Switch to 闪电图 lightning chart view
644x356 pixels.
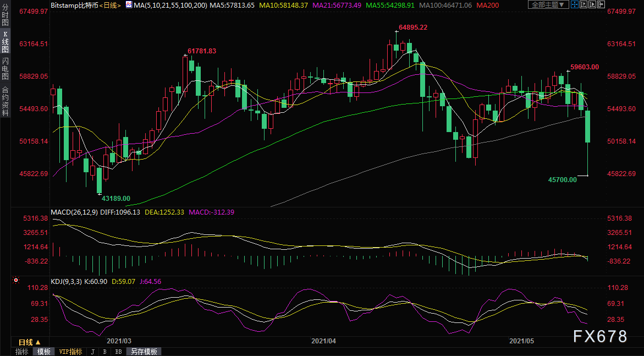5,69
